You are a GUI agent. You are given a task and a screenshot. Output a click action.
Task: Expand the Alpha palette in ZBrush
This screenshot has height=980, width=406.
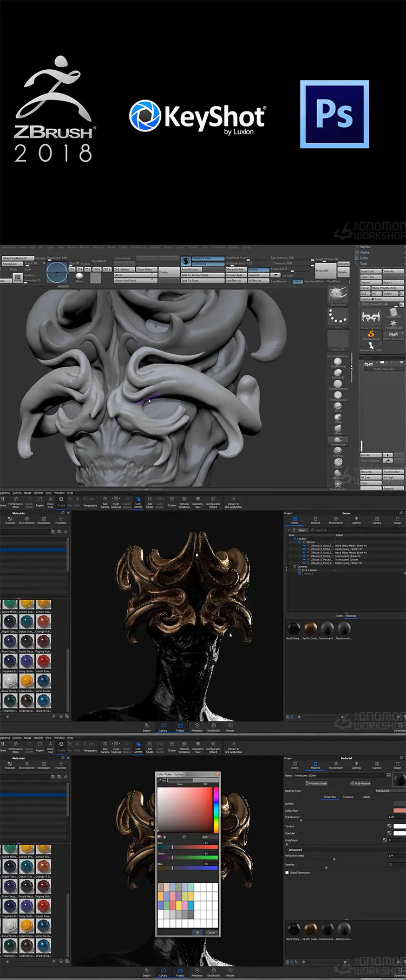point(365,252)
